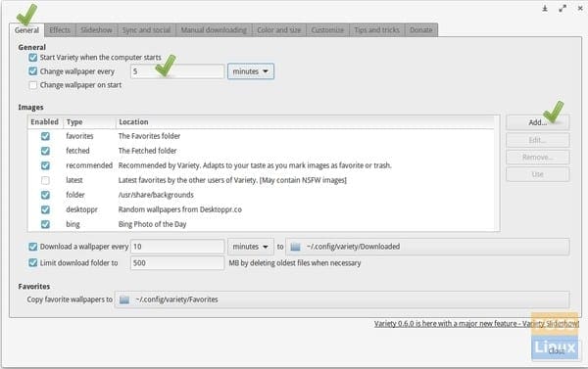Image resolution: width=588 pixels, height=369 pixels.
Task: Click the Use button
Action: 537,174
